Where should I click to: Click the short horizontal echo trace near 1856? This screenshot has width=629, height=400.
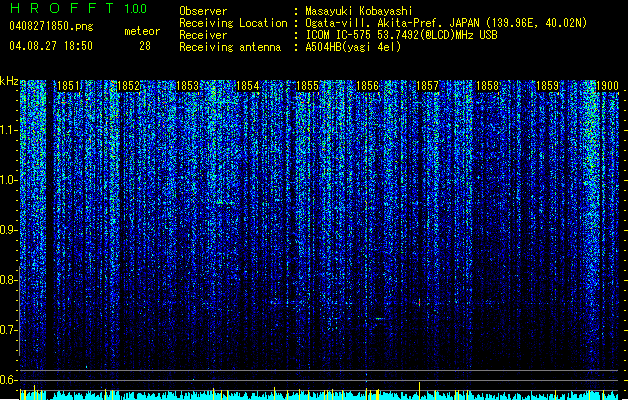point(379,319)
